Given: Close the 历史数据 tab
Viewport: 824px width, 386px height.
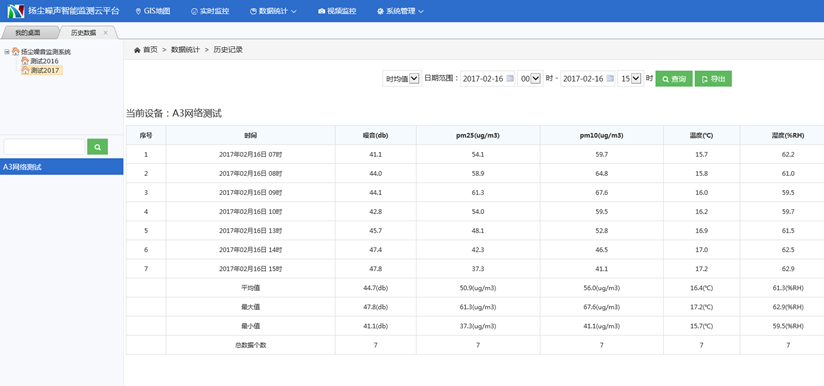Looking at the screenshot, I should (x=106, y=33).
